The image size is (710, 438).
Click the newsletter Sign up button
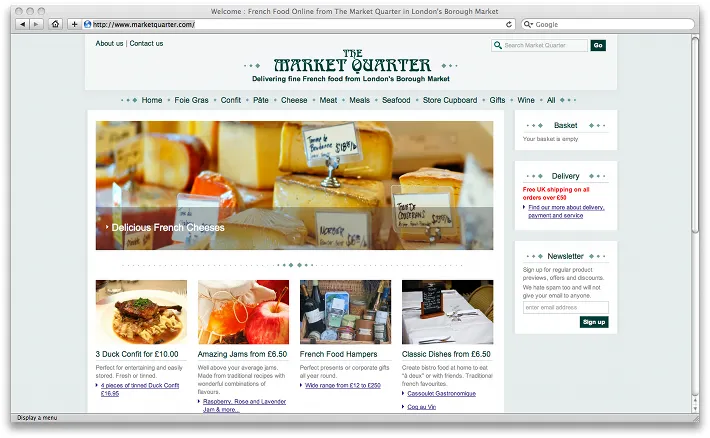(594, 322)
